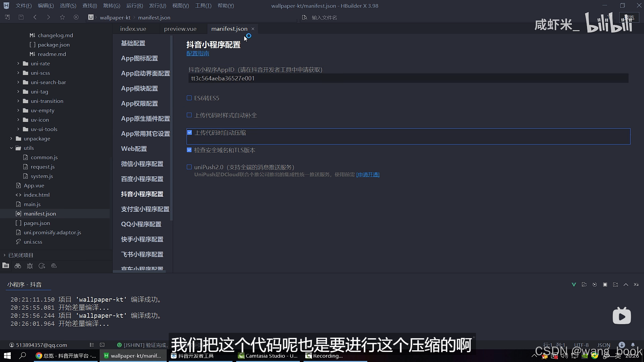Screen dimensions: 644x362
Task: Click the Vue devtools icon in console
Action: pos(574,285)
